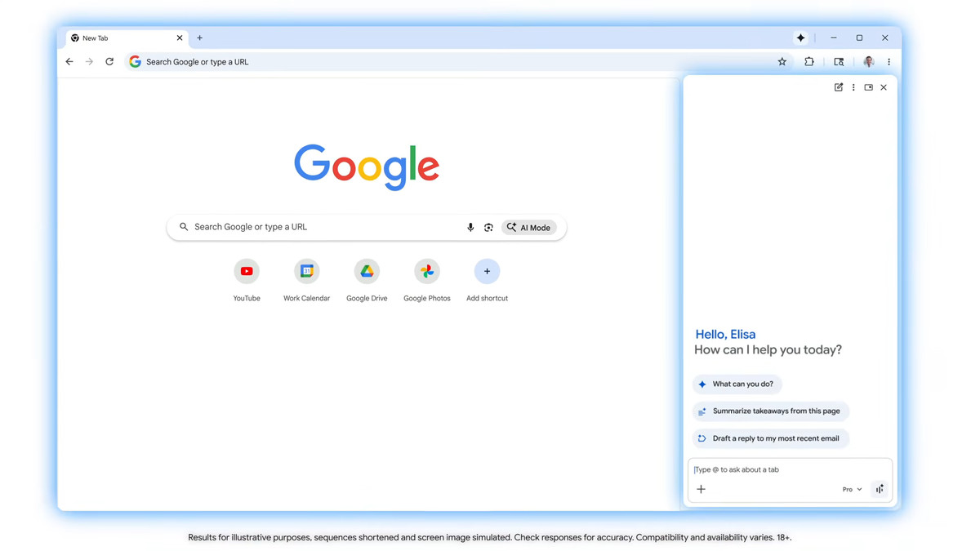Click the Google logo
The height and width of the screenshot is (551, 980).
tap(367, 167)
